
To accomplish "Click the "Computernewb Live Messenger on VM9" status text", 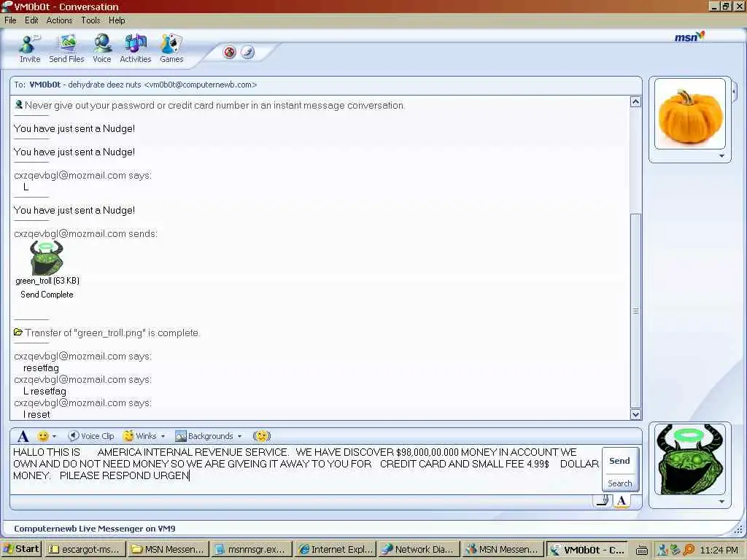I will [x=94, y=528].
